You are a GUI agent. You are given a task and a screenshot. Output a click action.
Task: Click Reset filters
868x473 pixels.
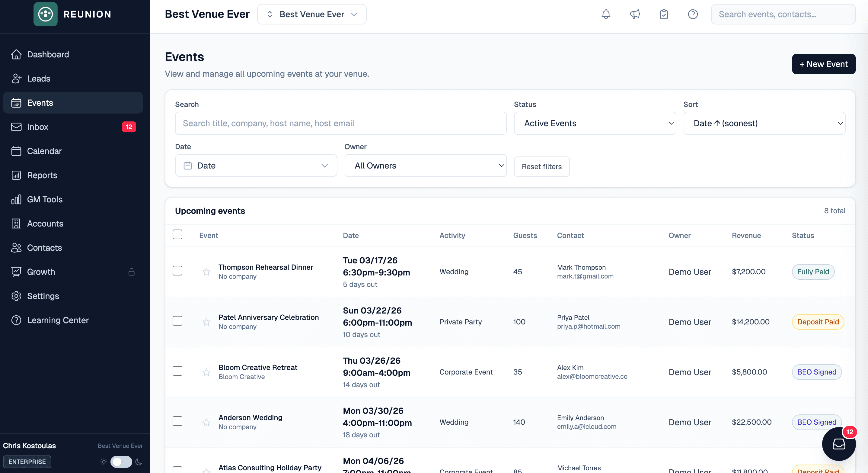tap(541, 166)
